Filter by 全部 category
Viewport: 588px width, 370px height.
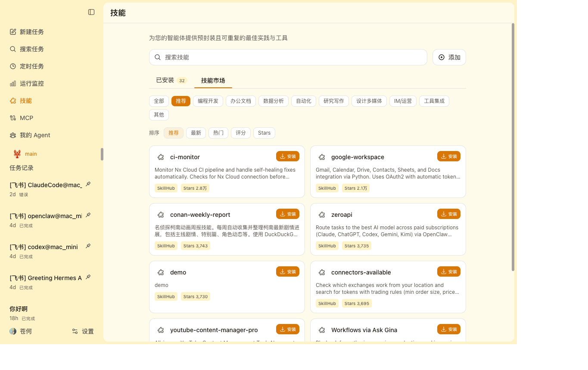click(159, 101)
